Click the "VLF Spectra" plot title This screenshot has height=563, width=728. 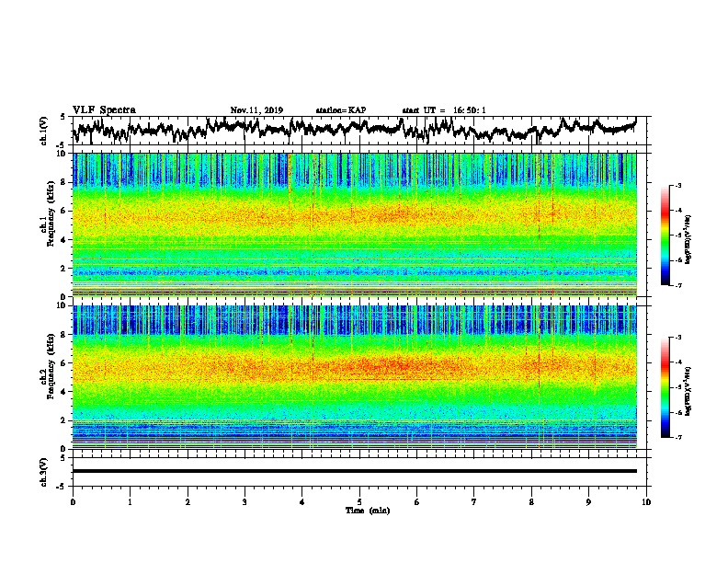104,110
